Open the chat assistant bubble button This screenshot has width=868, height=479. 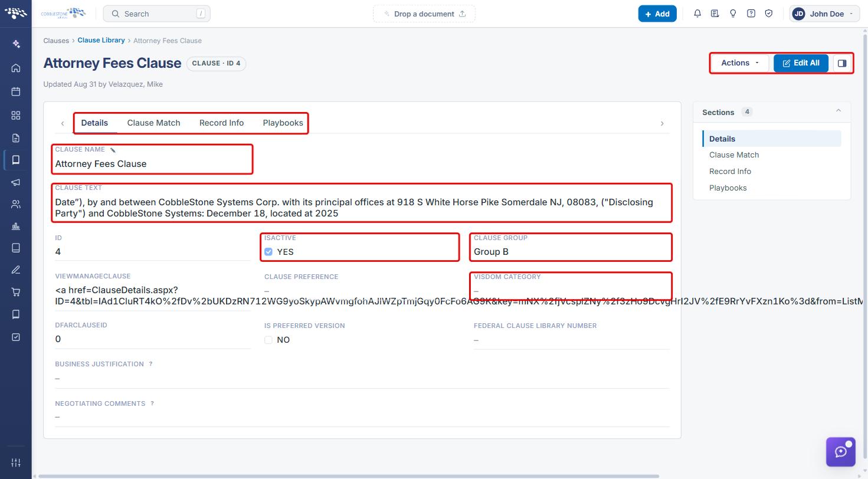pos(840,452)
